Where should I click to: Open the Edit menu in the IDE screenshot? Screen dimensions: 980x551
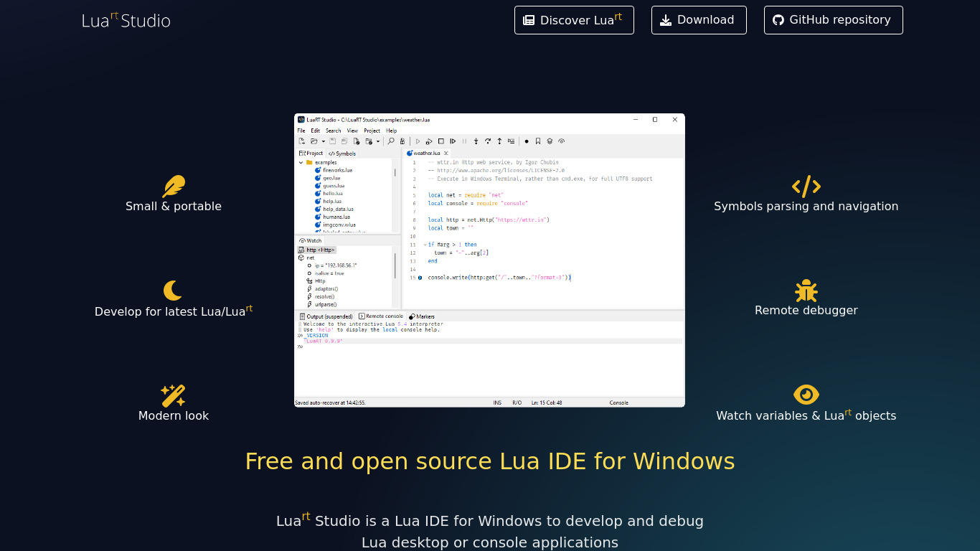click(316, 131)
